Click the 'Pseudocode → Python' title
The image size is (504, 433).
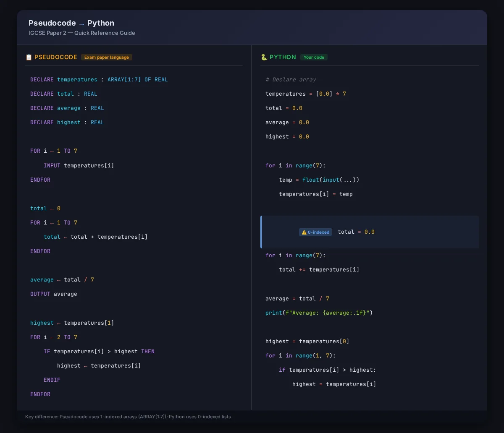71,23
